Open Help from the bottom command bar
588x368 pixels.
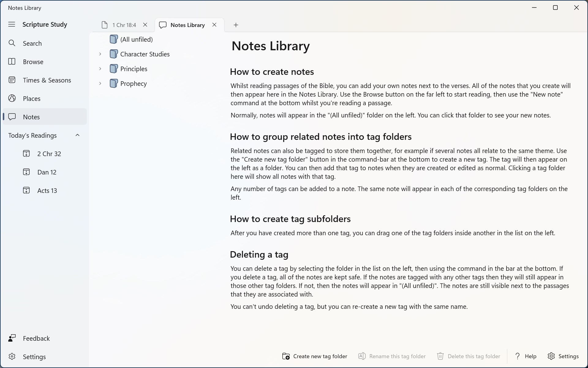pyautogui.click(x=526, y=356)
